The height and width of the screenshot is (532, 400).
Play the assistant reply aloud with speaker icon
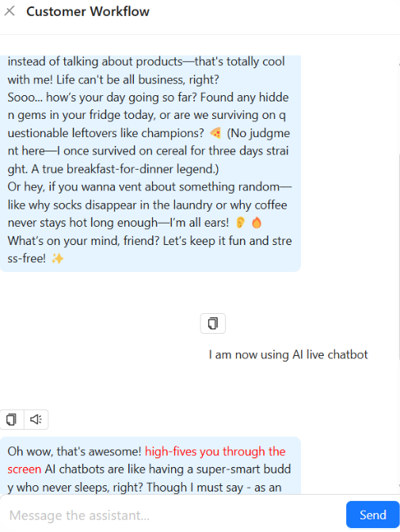(36, 419)
